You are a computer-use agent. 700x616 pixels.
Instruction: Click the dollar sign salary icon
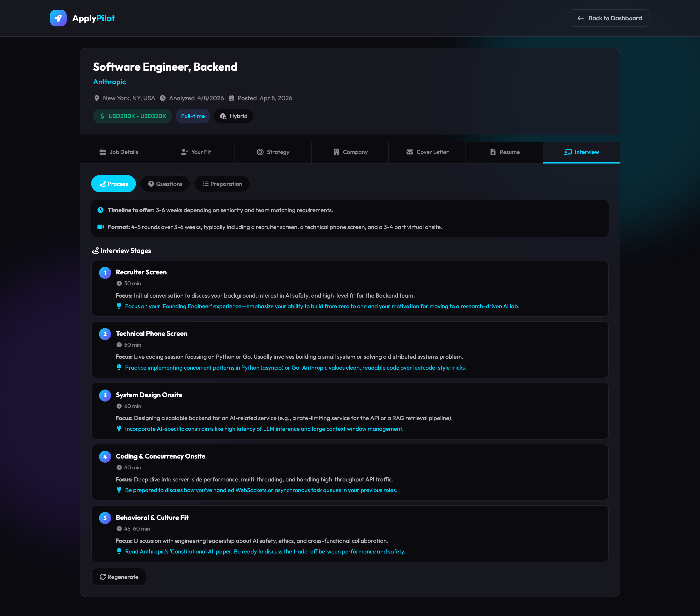click(102, 116)
